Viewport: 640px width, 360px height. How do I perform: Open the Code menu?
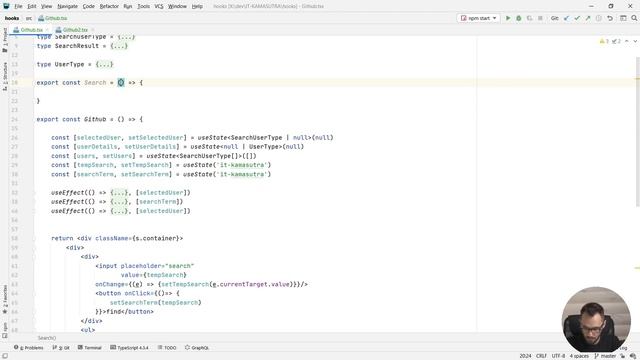pyautogui.click(x=88, y=6)
